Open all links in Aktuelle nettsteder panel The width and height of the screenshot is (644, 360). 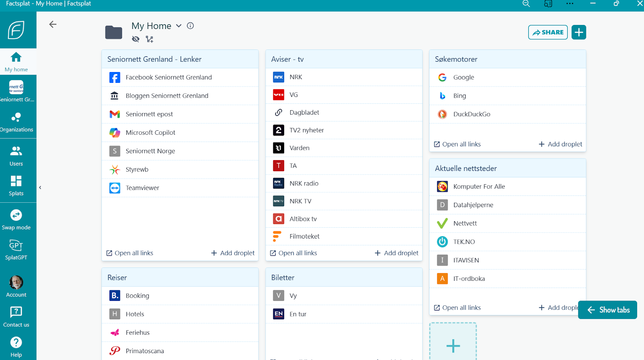tap(457, 308)
